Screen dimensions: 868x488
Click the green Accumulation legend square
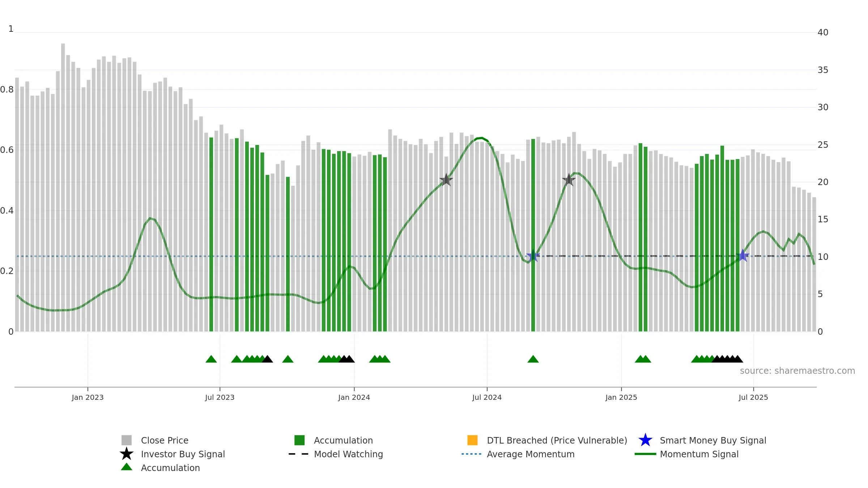pos(299,440)
